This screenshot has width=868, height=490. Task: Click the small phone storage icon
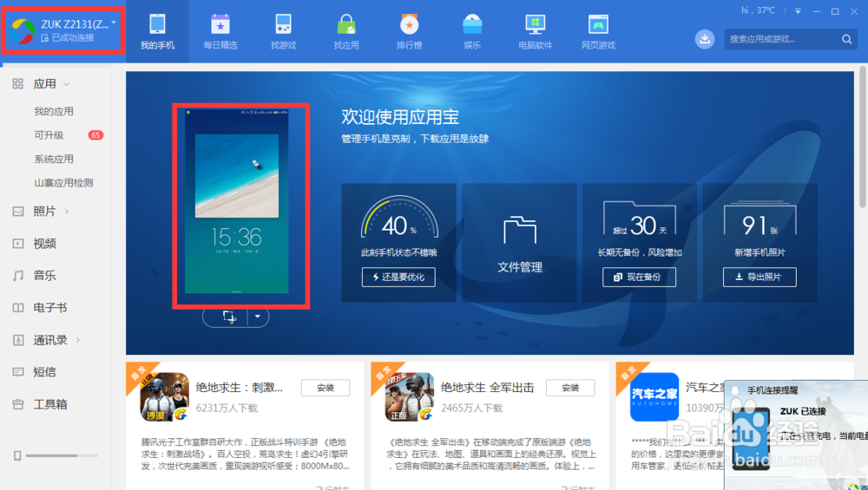tap(17, 455)
